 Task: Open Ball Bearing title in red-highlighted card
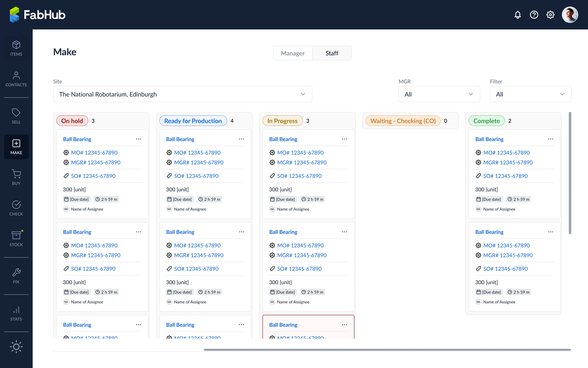(283, 325)
